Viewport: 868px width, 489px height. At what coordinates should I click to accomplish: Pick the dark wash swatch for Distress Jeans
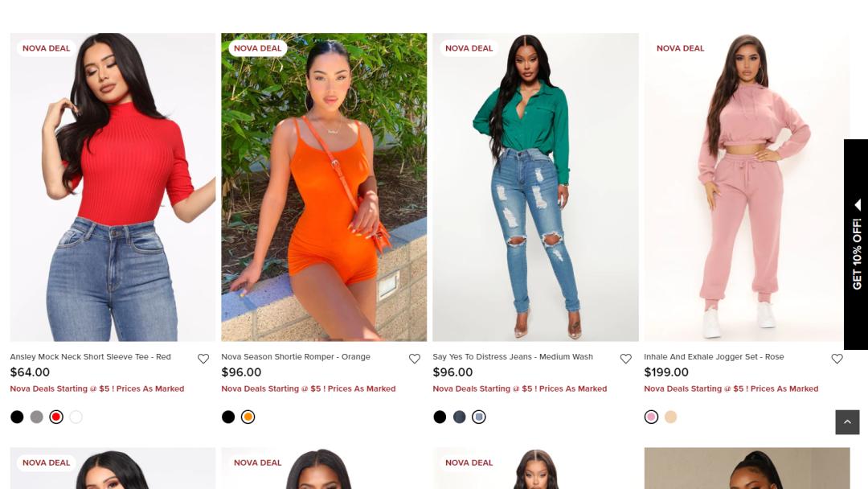(460, 417)
